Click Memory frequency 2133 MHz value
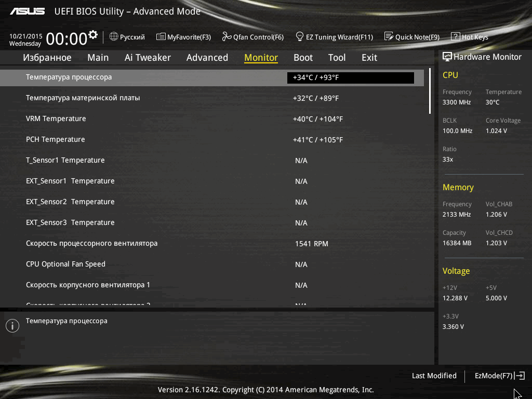Viewport: 532px width, 399px height. tap(457, 215)
